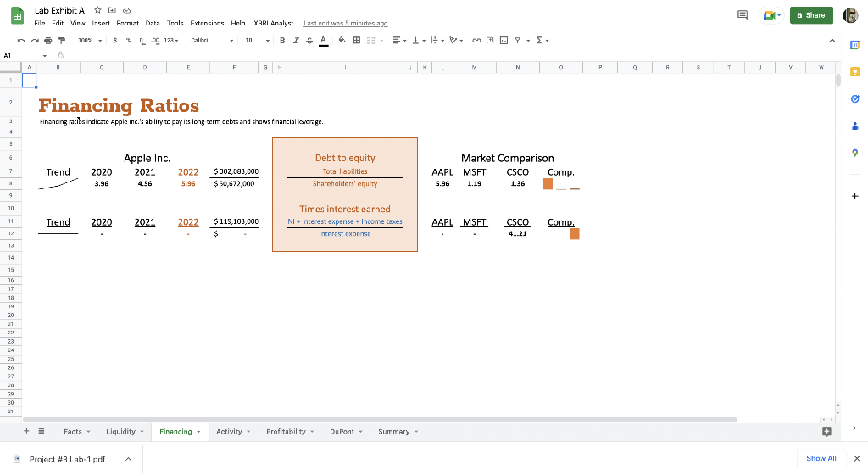The height and width of the screenshot is (476, 868).
Task: Open Google Keep side panel
Action: tap(854, 72)
